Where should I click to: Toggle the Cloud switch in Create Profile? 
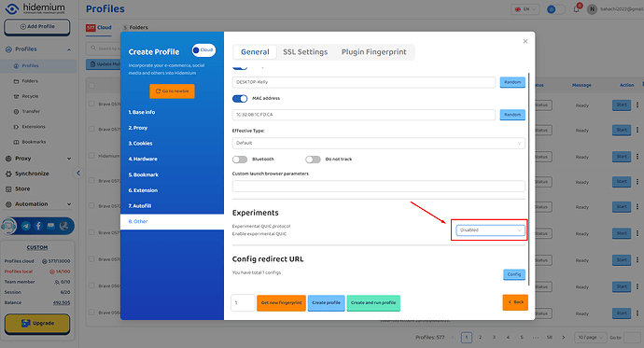coord(203,50)
